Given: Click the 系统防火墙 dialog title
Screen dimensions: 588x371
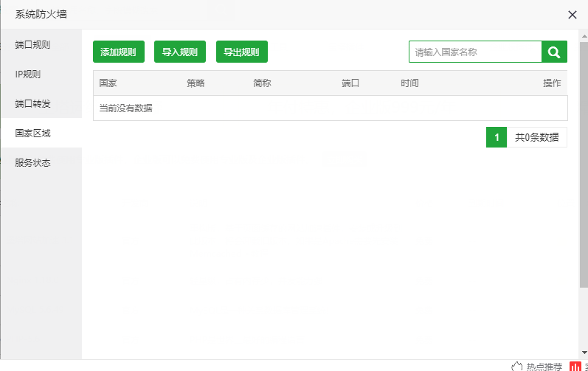Looking at the screenshot, I should point(41,14).
